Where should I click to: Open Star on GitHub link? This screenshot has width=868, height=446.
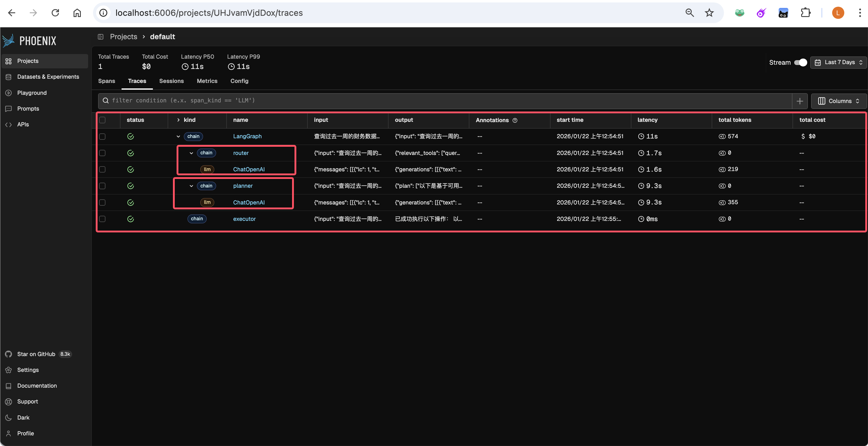[x=36, y=354]
